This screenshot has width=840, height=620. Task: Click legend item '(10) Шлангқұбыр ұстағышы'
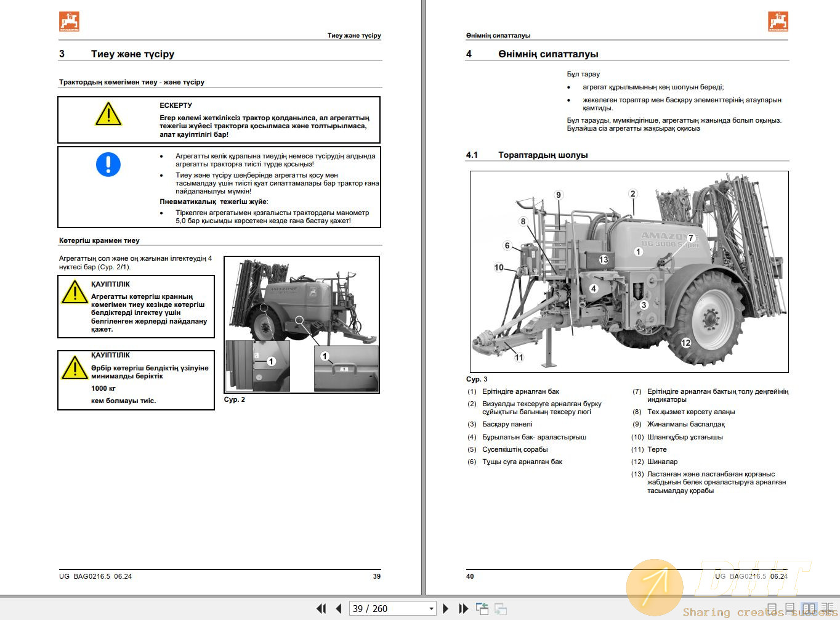point(677,437)
